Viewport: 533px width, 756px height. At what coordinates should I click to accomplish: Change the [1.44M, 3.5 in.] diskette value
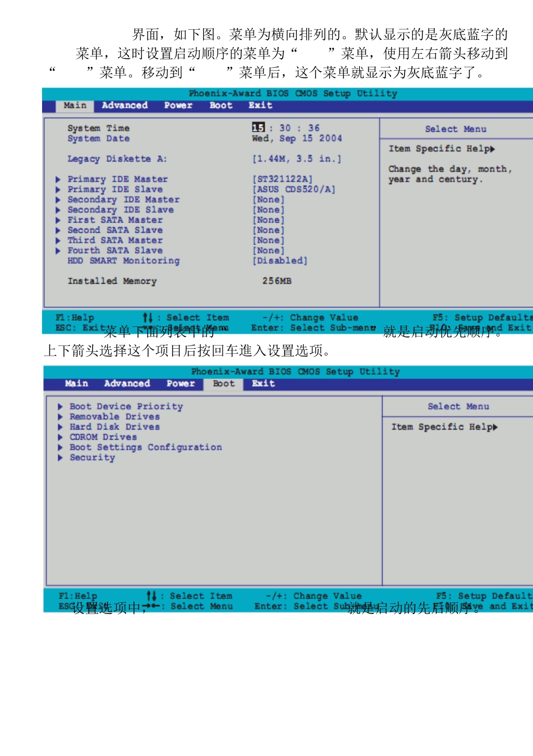coord(297,159)
